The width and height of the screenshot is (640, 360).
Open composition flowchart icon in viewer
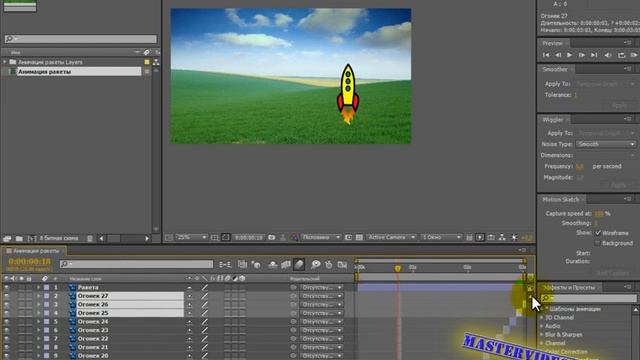coord(502,237)
